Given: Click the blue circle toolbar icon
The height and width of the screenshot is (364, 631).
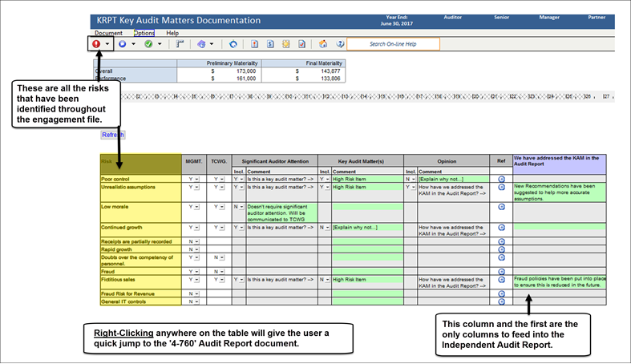Looking at the screenshot, I should 123,44.
